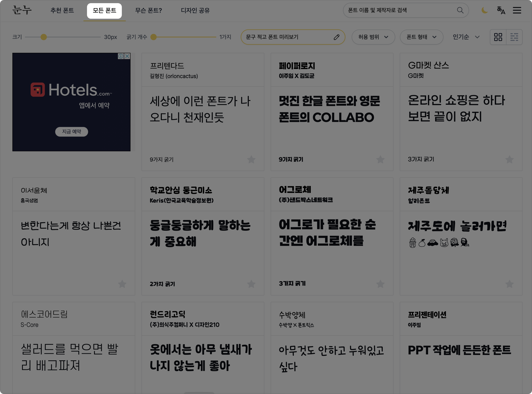The image size is (532, 394).
Task: Open the G마켓 산스 font title
Action: (428, 65)
